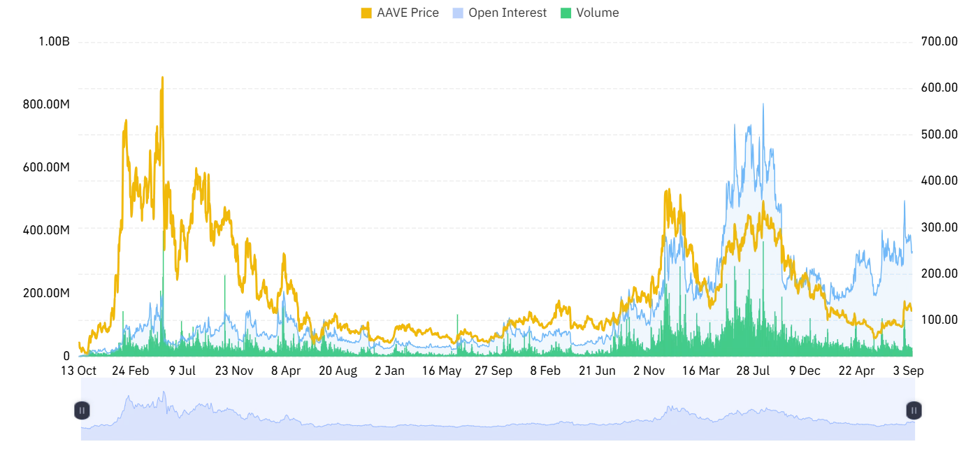
Task: Click the '100.00' right axis value
Action: tap(939, 320)
